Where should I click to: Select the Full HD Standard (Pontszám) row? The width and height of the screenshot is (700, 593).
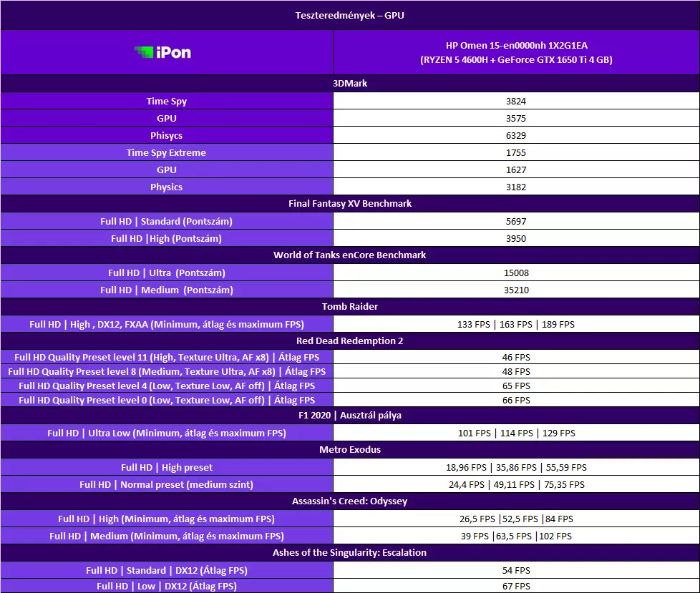(166, 221)
